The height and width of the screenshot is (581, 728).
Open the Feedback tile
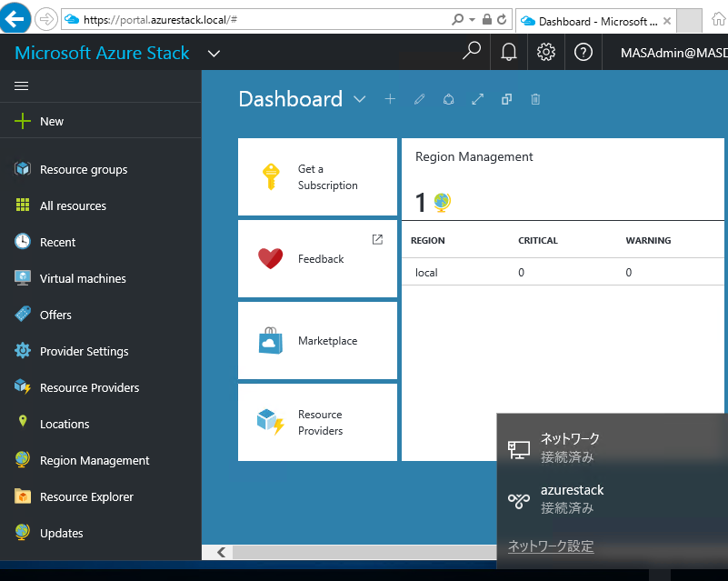(x=317, y=259)
